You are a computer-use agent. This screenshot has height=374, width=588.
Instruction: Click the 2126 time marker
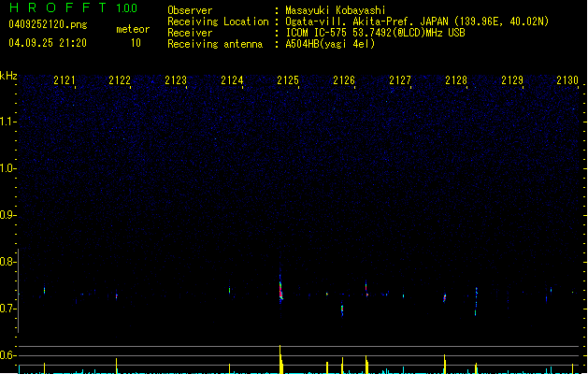pyautogui.click(x=344, y=80)
